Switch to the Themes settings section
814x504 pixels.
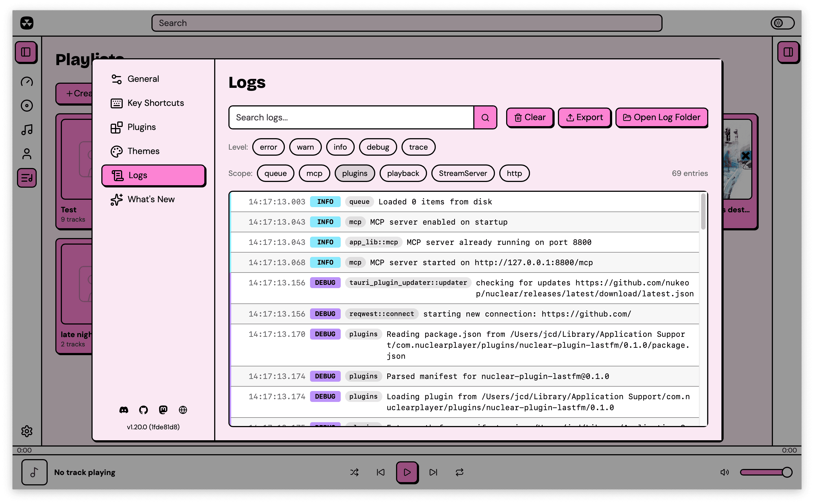144,151
